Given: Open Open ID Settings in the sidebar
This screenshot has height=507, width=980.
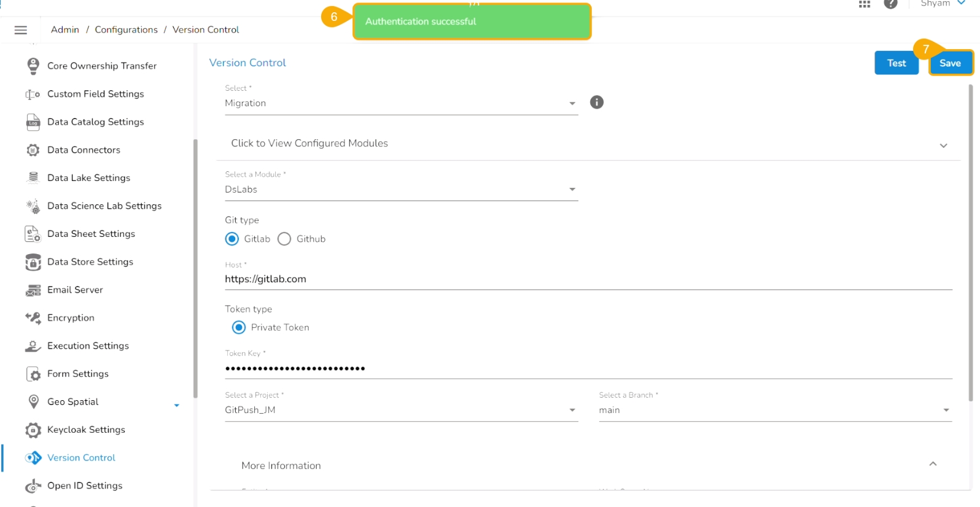Looking at the screenshot, I should (x=85, y=486).
